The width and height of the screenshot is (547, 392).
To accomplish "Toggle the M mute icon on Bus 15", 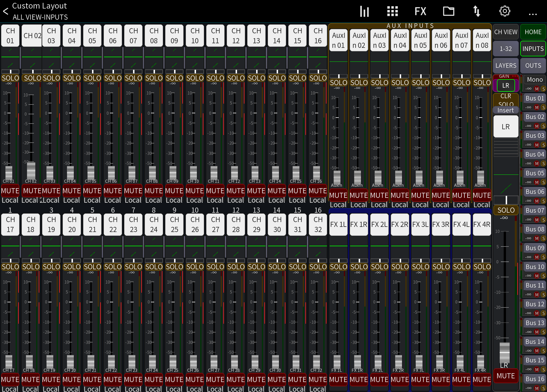I will click(537, 370).
